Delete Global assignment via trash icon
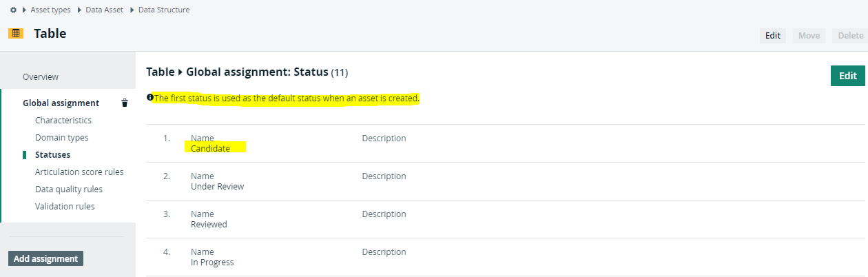868x277 pixels. (125, 103)
